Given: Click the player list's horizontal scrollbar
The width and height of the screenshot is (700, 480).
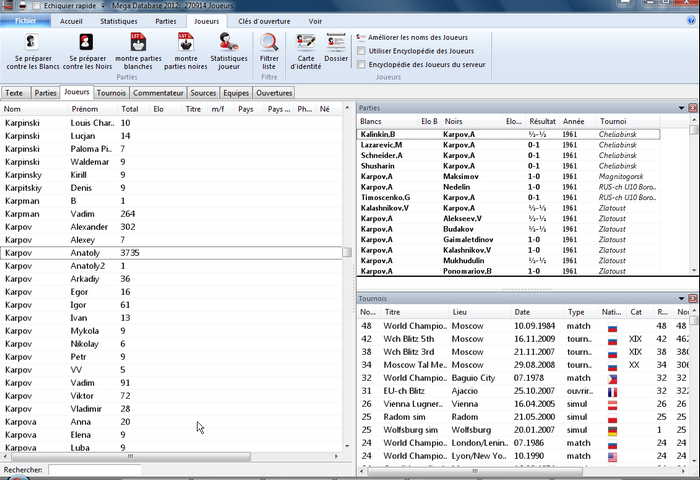Looking at the screenshot, I should pyautogui.click(x=130, y=456).
